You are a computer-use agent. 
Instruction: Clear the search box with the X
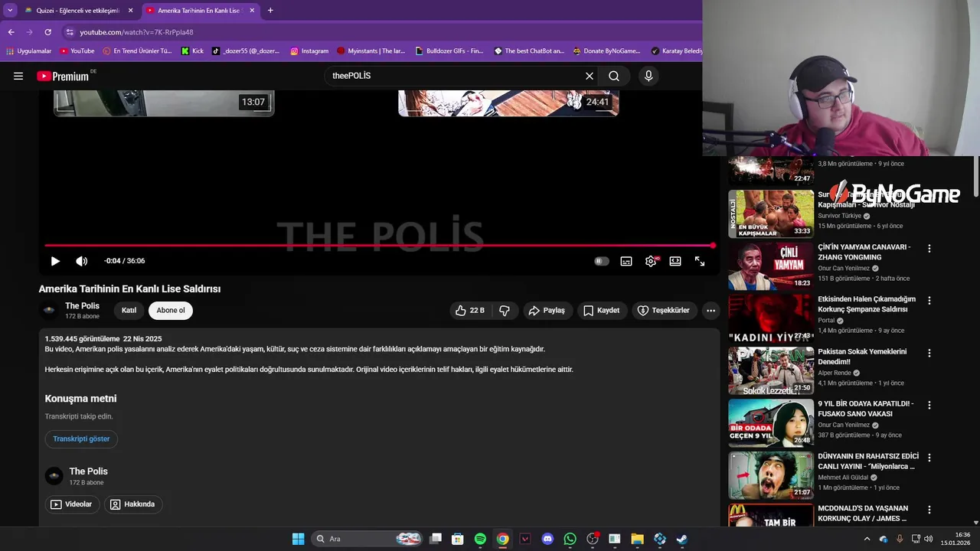(x=590, y=76)
